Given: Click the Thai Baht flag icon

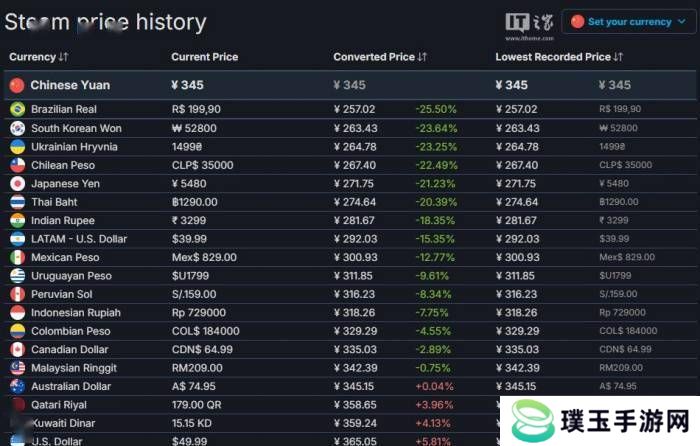Looking at the screenshot, I should click(17, 202).
